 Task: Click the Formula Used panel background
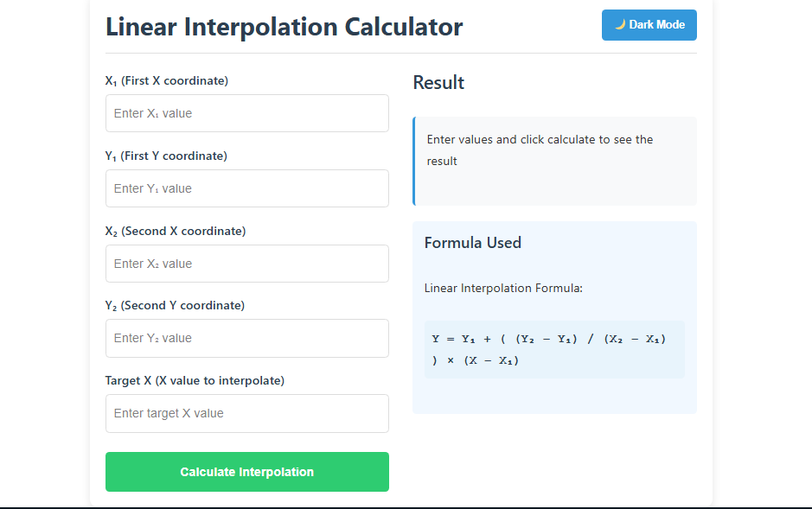pos(554,398)
